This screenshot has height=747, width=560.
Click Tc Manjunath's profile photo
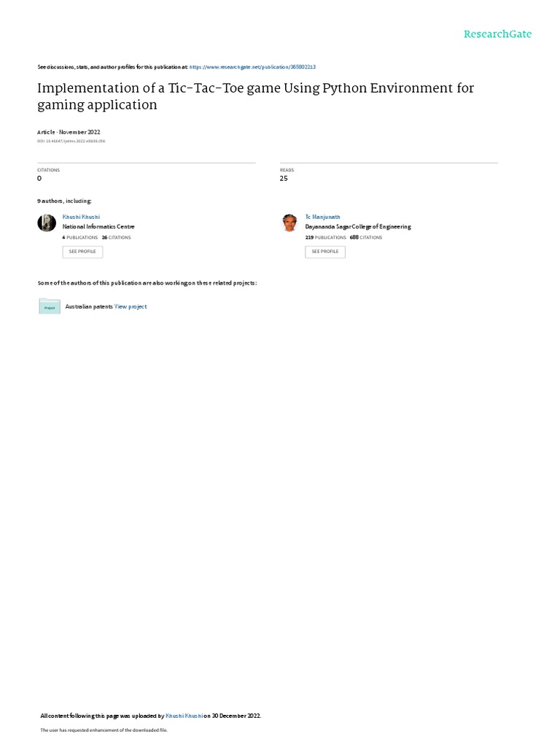(x=289, y=223)
